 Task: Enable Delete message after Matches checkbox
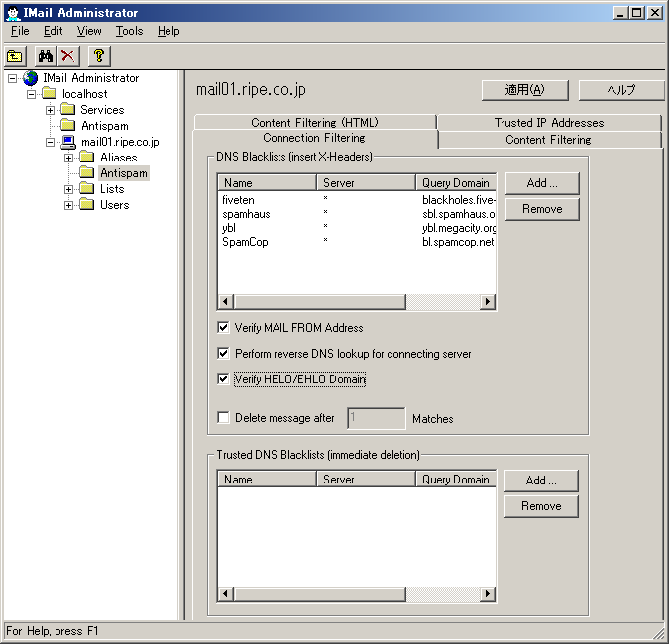[223, 417]
